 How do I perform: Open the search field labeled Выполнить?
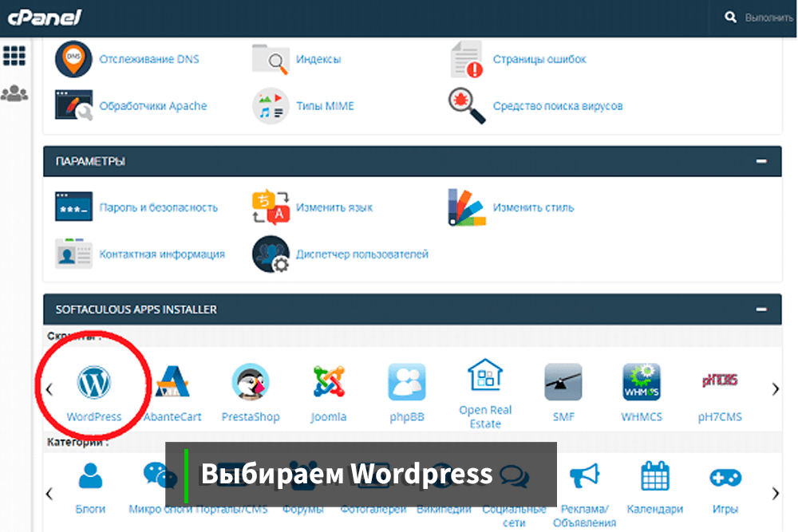pyautogui.click(x=768, y=18)
